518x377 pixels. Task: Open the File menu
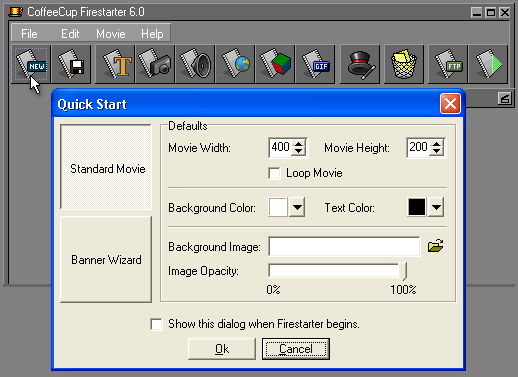click(29, 34)
